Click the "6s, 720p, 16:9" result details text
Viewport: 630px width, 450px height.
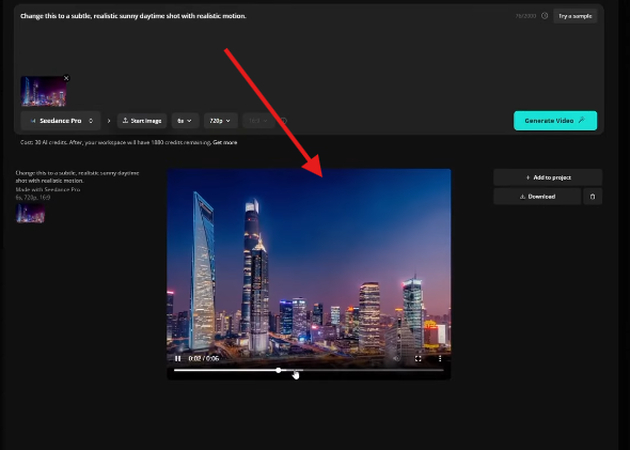pyautogui.click(x=33, y=197)
